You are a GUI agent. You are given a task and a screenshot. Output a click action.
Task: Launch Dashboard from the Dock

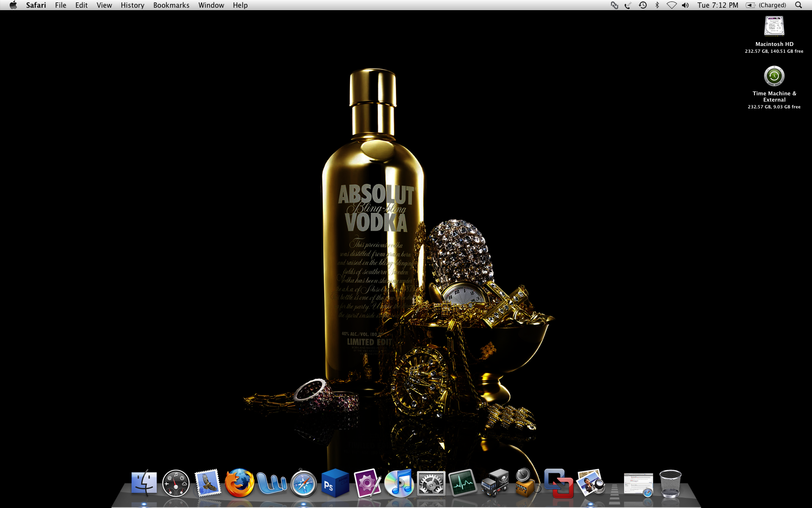coord(175,483)
